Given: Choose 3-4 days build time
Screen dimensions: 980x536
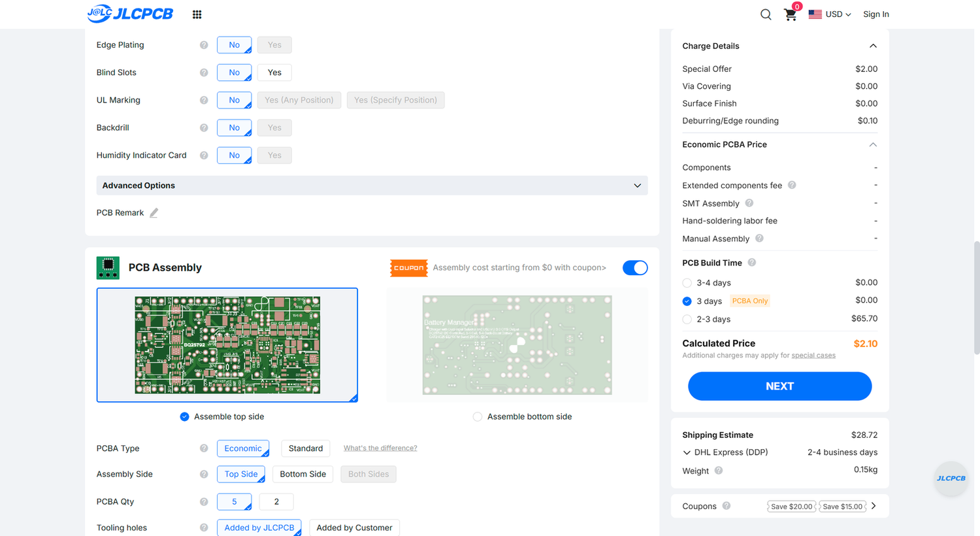Looking at the screenshot, I should pyautogui.click(x=687, y=283).
